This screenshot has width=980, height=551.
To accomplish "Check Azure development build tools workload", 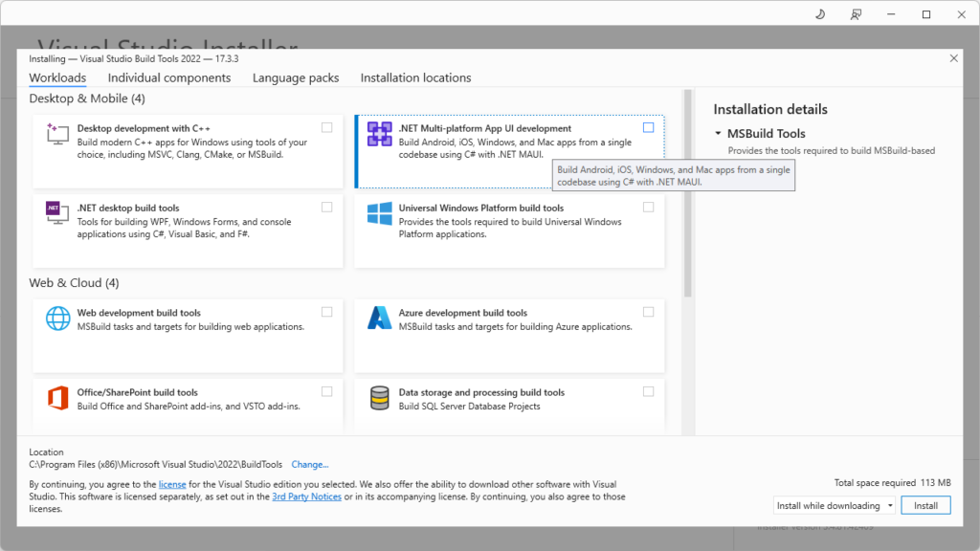I will click(x=648, y=312).
